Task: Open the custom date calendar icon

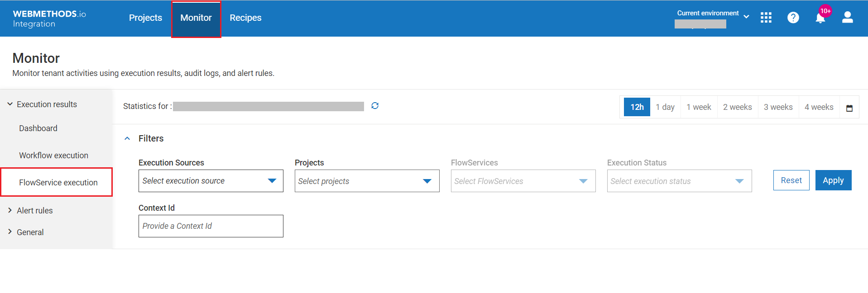Action: pos(849,108)
